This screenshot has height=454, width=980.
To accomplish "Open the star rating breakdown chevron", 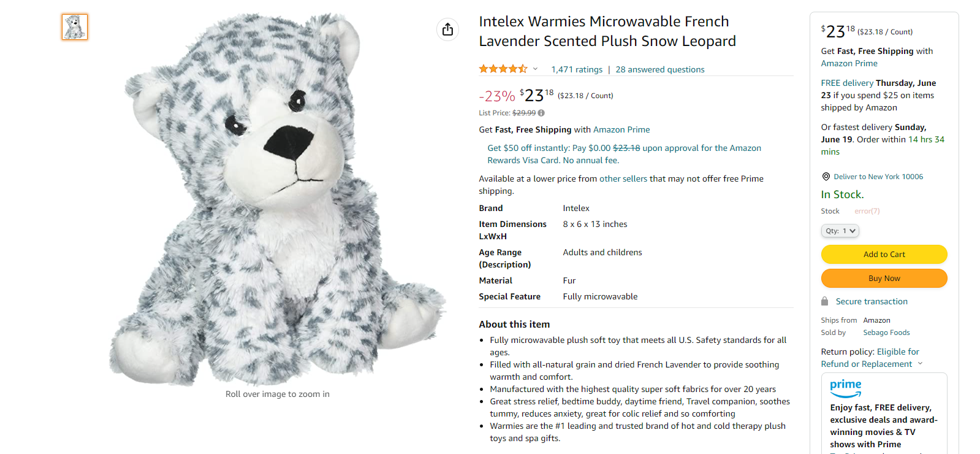I will [x=535, y=69].
